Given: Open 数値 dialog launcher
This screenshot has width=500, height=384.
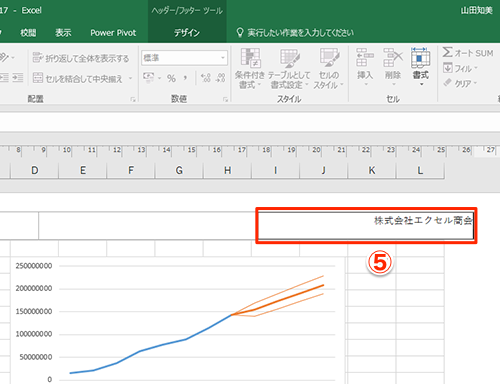Looking at the screenshot, I should pos(226,99).
